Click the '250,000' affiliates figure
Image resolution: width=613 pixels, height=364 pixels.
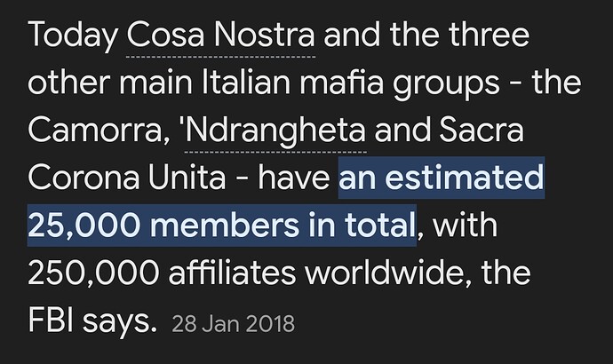[x=93, y=273]
